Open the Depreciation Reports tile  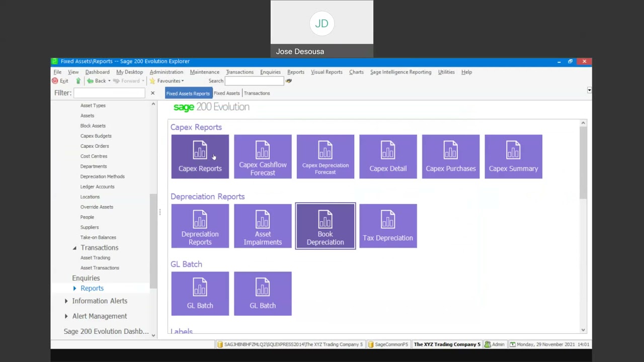[200, 226]
